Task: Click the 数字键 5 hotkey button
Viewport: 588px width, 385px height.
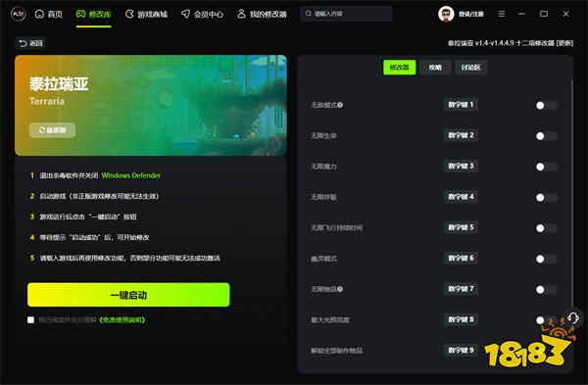Action: 461,227
